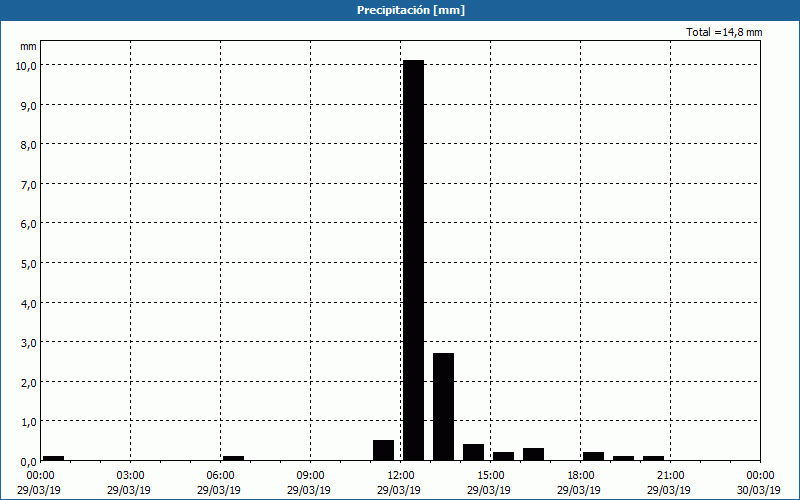Click the '2,0' y-axis label
This screenshot has height=500, width=800.
[x=29, y=383]
